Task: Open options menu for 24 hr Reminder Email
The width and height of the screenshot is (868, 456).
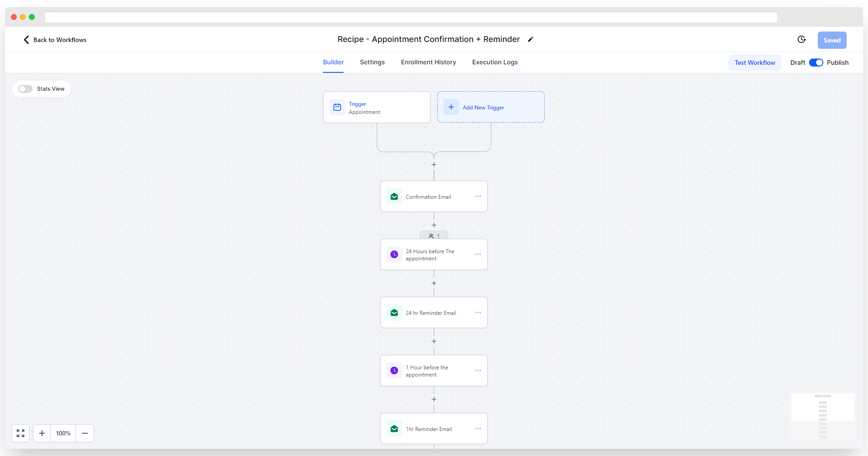Action: pyautogui.click(x=478, y=313)
